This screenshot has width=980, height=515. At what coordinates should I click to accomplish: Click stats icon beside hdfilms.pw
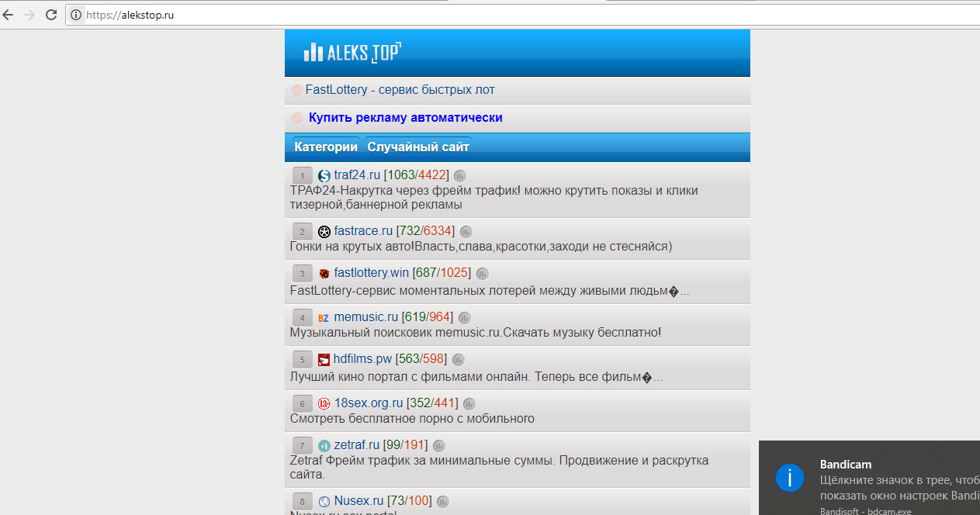(458, 360)
